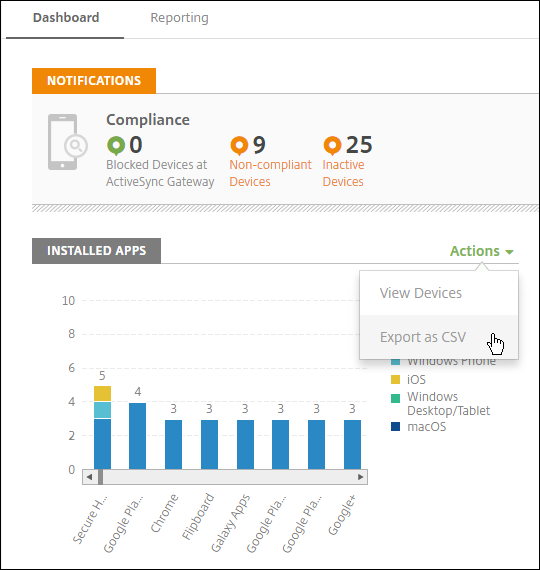Screen dimensions: 540x570
Task: Click the Chrome axis label
Action: [164, 513]
